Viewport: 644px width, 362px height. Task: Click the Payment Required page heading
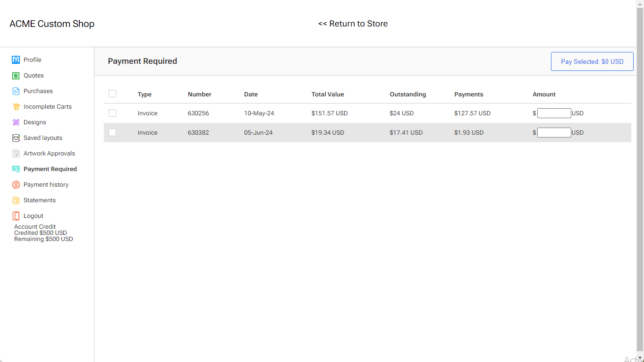point(143,61)
